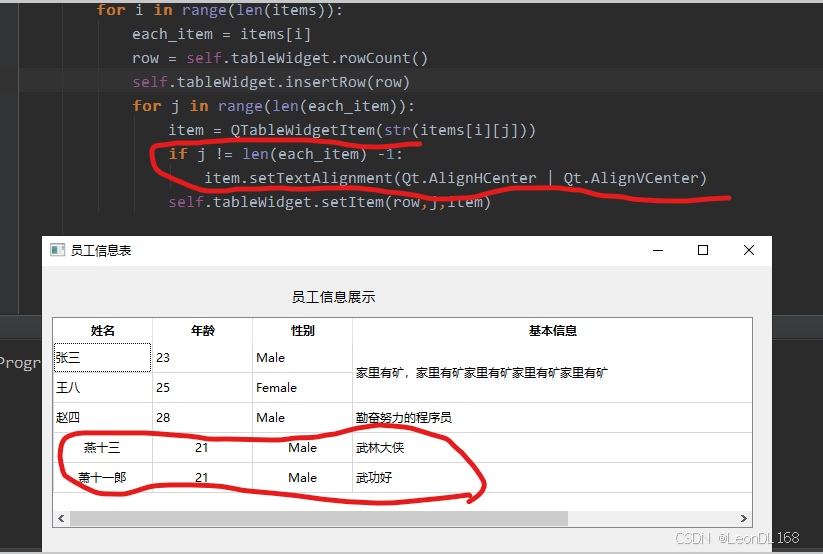Select the 萧十一郎 name cell

click(x=103, y=477)
